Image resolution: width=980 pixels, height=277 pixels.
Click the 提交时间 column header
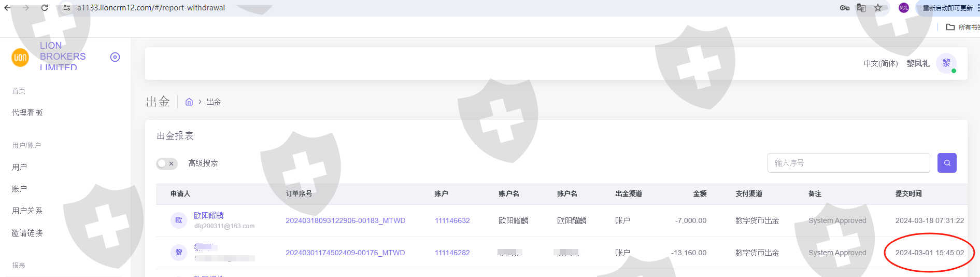908,193
